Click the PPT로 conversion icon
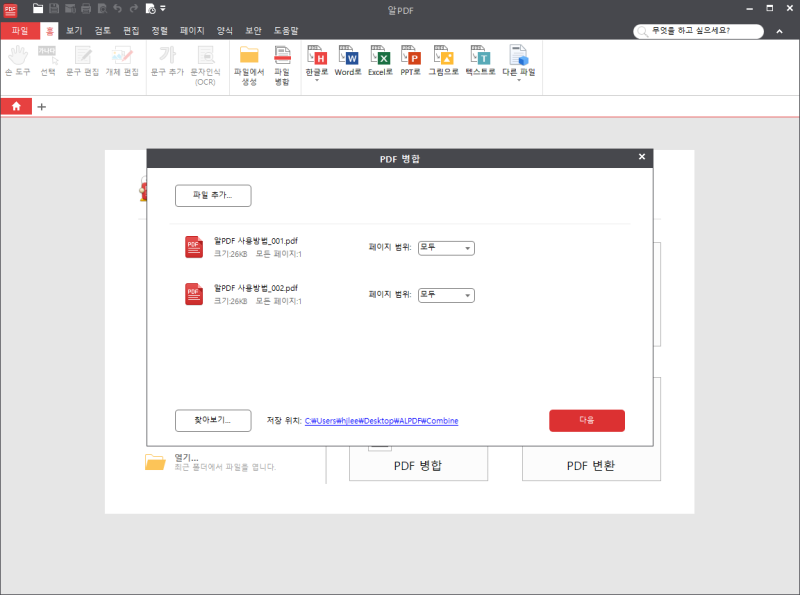Image resolution: width=800 pixels, height=595 pixels. click(x=411, y=62)
